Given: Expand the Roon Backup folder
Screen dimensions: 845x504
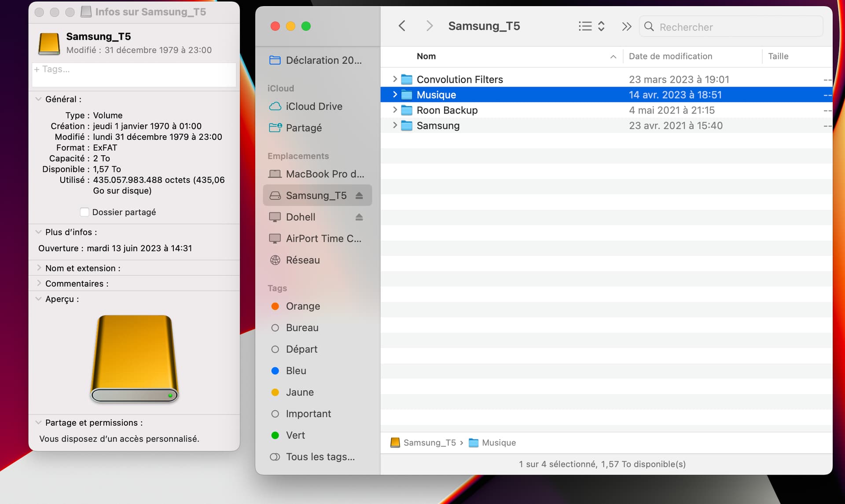Looking at the screenshot, I should click(x=395, y=110).
